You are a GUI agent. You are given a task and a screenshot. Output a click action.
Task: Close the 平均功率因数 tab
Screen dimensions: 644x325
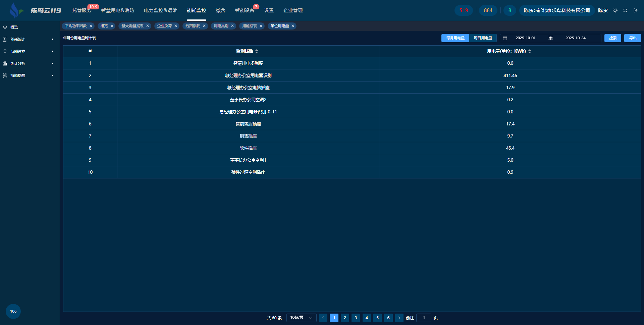pyautogui.click(x=91, y=26)
